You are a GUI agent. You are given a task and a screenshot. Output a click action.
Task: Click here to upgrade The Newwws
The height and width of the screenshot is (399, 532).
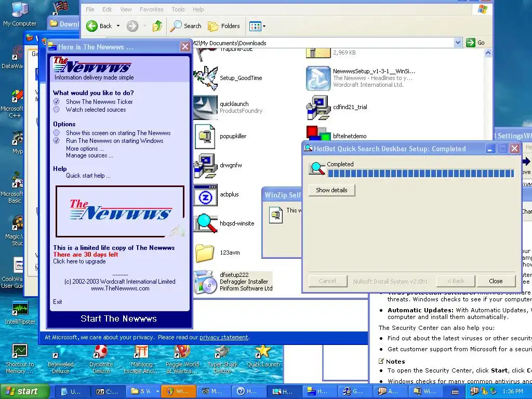pyautogui.click(x=79, y=261)
